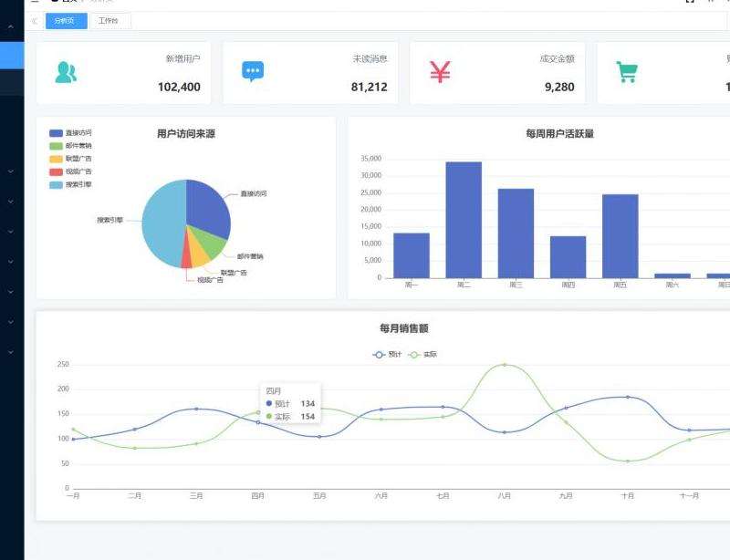
Task: Click the 81,212 unread messages value
Action: pyautogui.click(x=370, y=87)
